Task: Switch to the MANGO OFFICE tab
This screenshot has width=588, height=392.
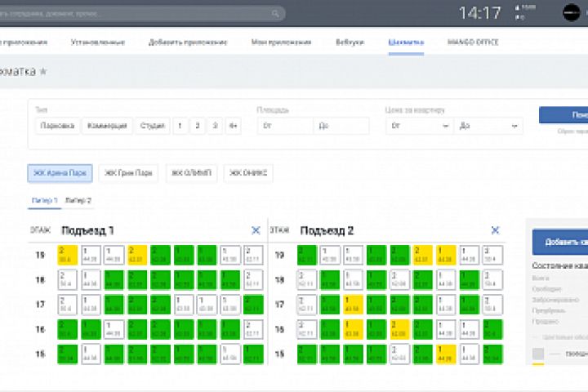Action: (473, 42)
